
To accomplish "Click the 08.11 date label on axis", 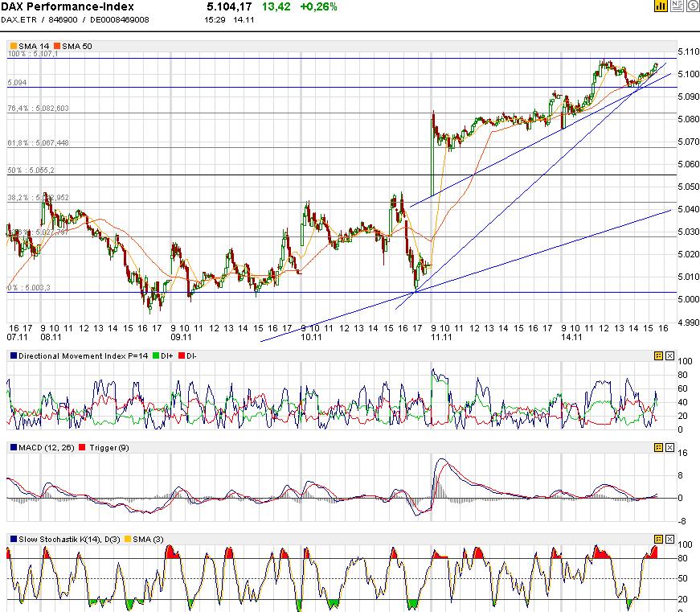I will 51,337.
